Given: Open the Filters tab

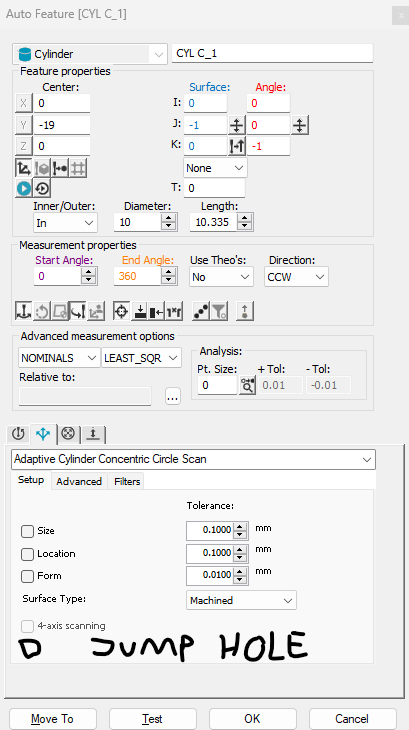Looking at the screenshot, I should (127, 481).
